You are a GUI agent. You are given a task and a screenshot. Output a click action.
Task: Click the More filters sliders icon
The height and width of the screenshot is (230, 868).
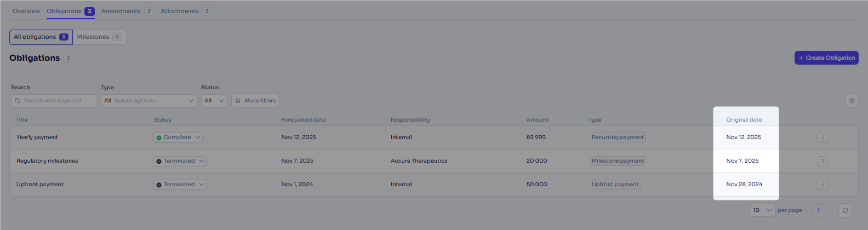pos(238,101)
